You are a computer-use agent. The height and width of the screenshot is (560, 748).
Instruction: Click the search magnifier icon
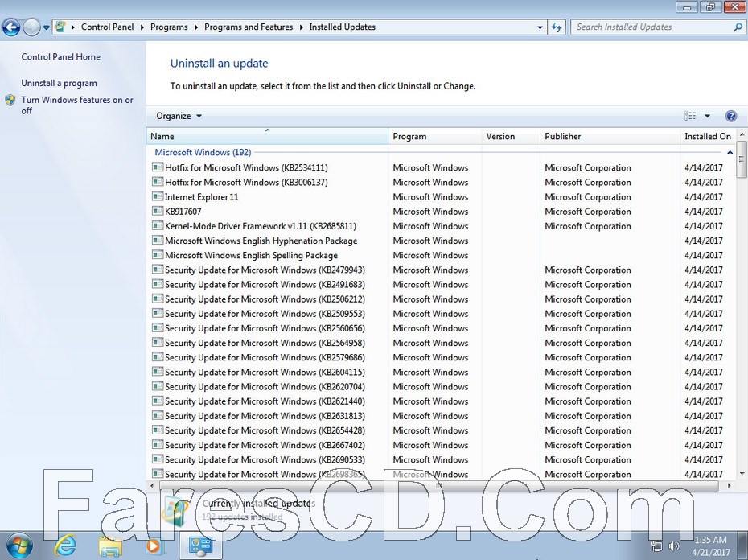(x=738, y=27)
